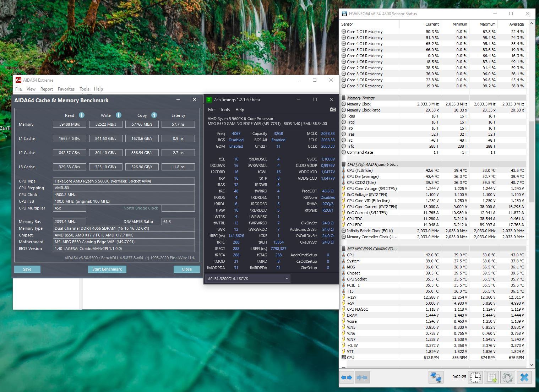Open the network remote monitoring icon in HWiNFO
Image resolution: width=539 pixels, height=392 pixels.
pos(436,377)
